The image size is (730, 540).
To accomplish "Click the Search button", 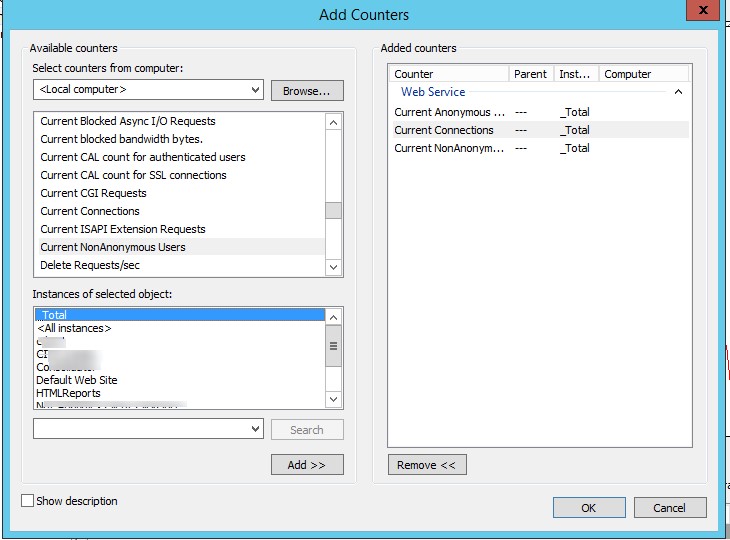I will click(307, 430).
